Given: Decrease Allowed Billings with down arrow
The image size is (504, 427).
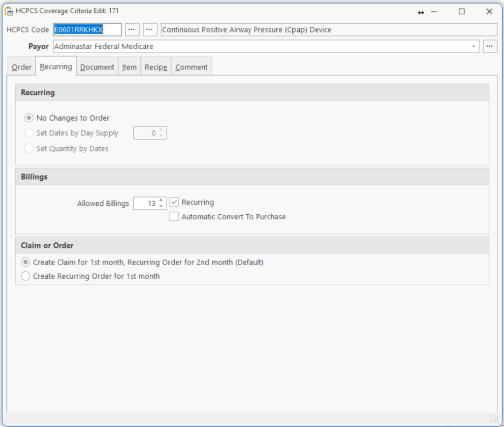Looking at the screenshot, I should point(161,206).
